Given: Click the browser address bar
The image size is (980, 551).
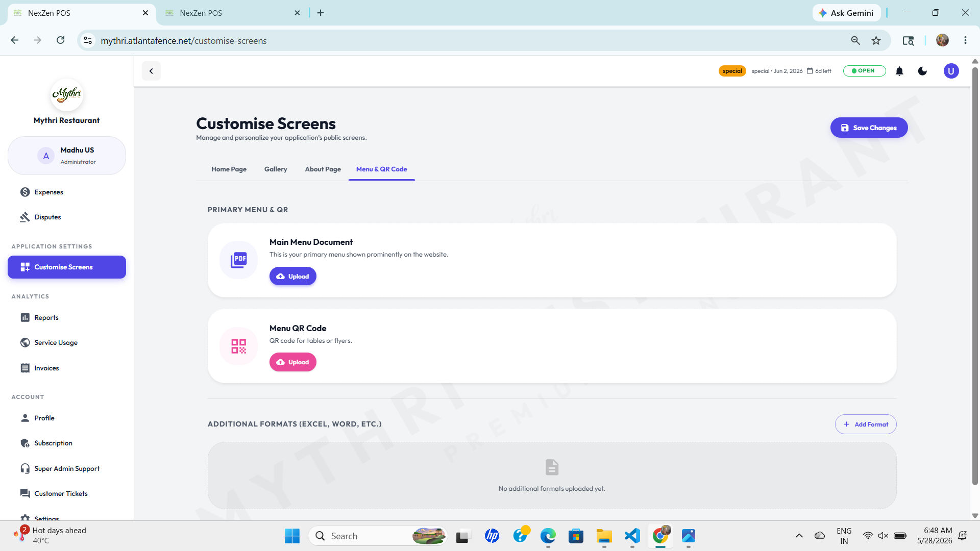Looking at the screenshot, I should pos(459,41).
